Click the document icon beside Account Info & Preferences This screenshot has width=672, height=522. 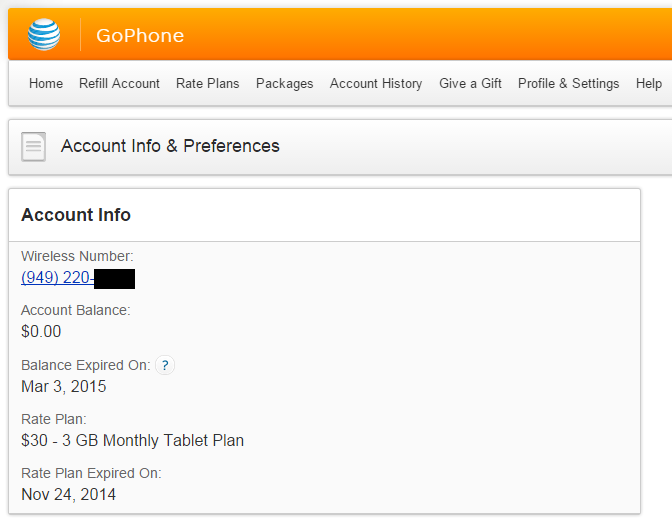coord(33,147)
